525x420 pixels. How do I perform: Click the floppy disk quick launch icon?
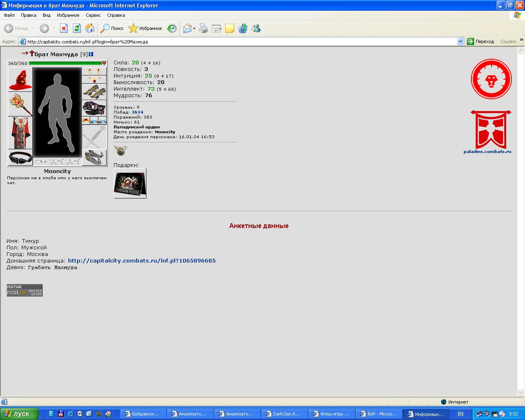pyautogui.click(x=61, y=414)
